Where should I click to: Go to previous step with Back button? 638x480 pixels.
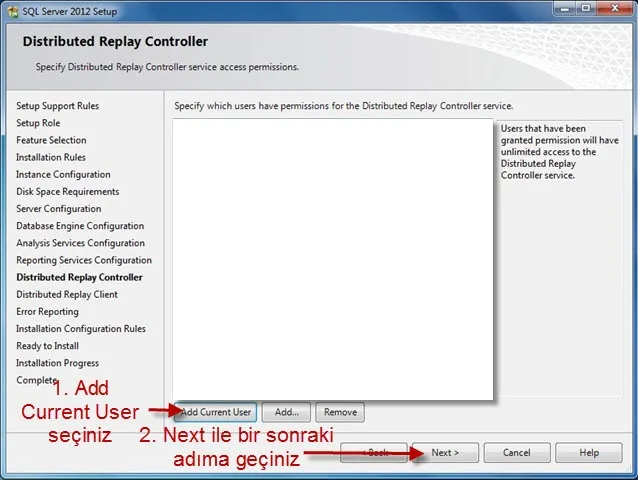(x=374, y=453)
